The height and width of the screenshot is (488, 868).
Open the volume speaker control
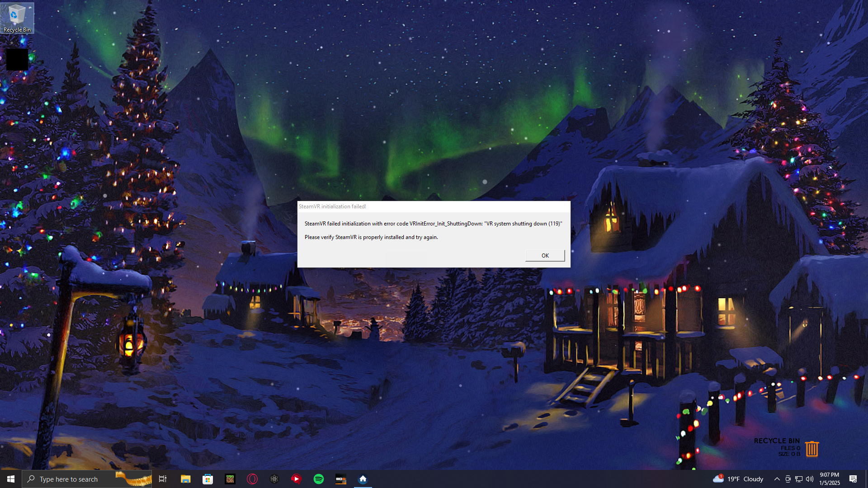[x=810, y=479]
